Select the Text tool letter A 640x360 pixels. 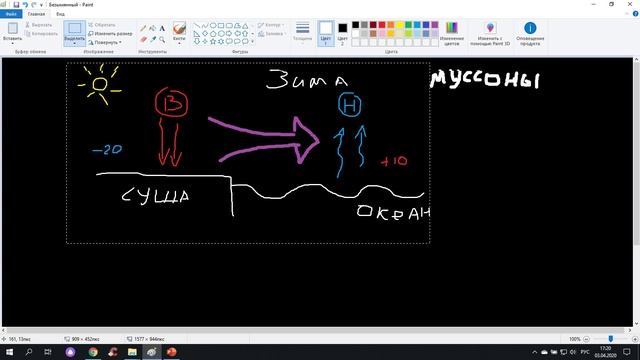162,29
